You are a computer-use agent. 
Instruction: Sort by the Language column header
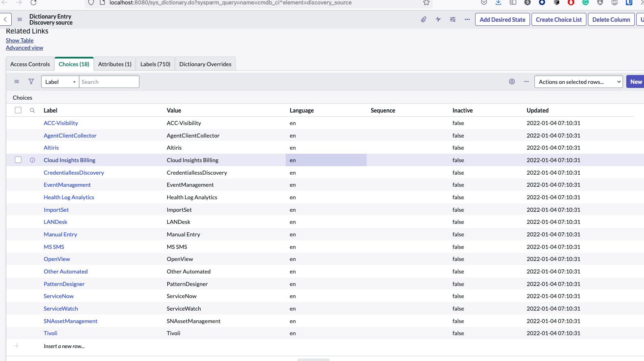pyautogui.click(x=301, y=111)
